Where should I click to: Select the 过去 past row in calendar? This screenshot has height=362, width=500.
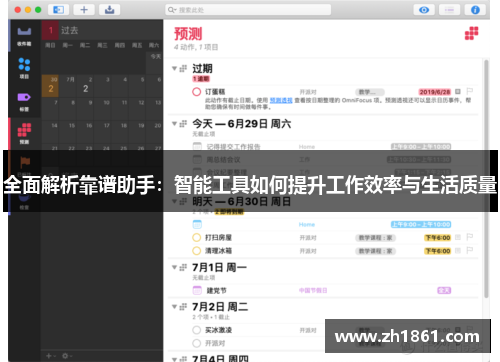[x=102, y=30]
